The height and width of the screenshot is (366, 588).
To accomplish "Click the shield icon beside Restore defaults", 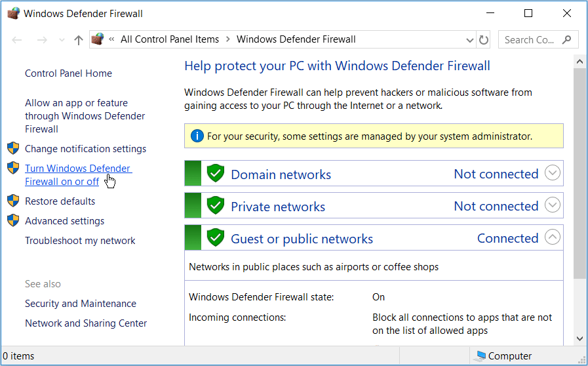I will tap(13, 201).
